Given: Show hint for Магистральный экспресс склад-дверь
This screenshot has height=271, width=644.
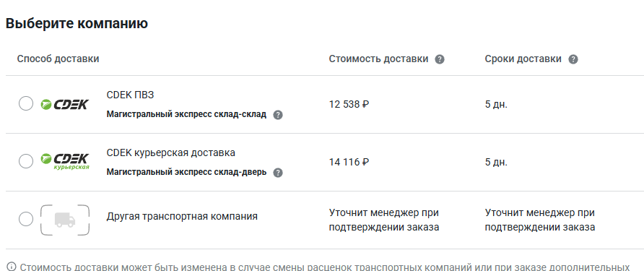Looking at the screenshot, I should [x=278, y=172].
